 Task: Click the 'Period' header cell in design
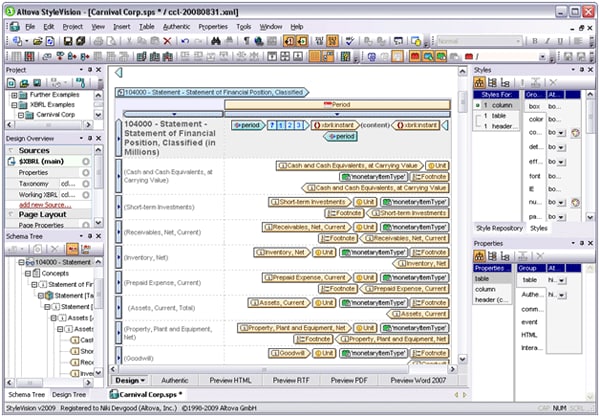click(x=337, y=104)
